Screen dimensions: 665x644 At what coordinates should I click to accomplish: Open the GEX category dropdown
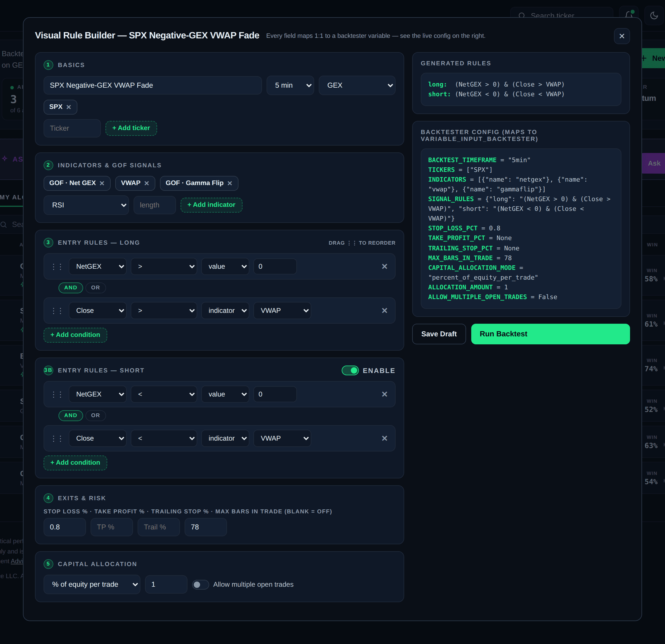(x=357, y=85)
